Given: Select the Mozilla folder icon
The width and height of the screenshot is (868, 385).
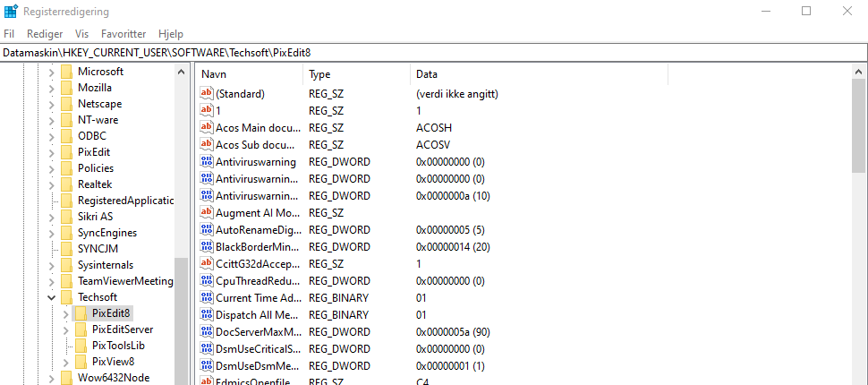Looking at the screenshot, I should [66, 88].
